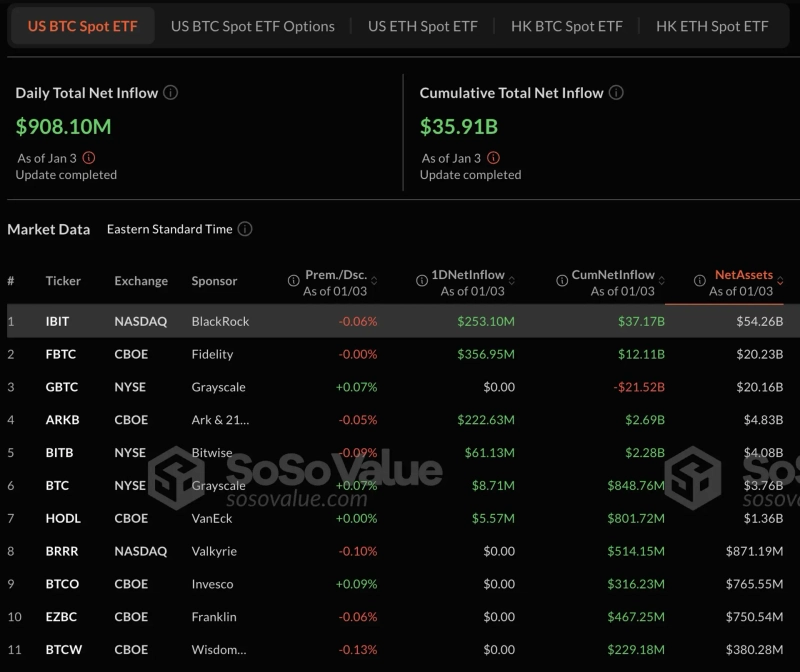Click info icon next to Eastern Standard Time

pos(245,229)
